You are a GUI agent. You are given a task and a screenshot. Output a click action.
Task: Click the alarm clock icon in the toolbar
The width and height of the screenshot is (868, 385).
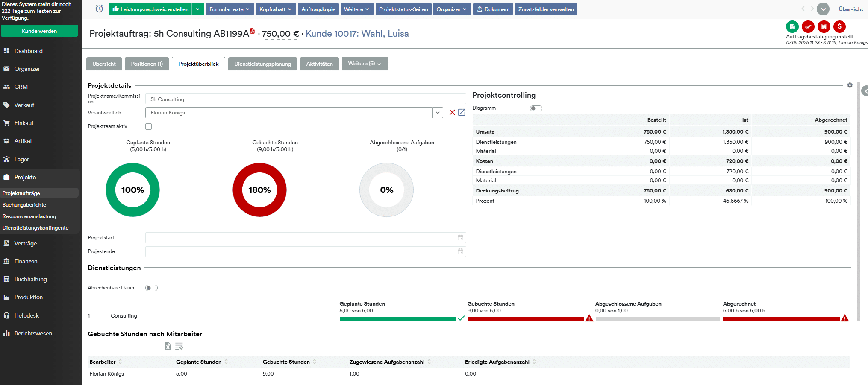click(x=99, y=9)
